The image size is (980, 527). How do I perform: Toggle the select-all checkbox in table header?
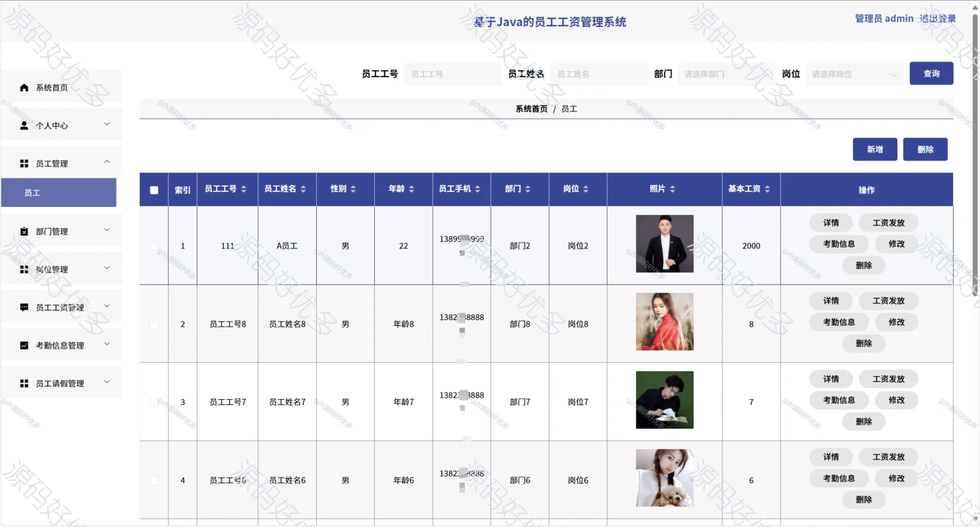click(154, 189)
